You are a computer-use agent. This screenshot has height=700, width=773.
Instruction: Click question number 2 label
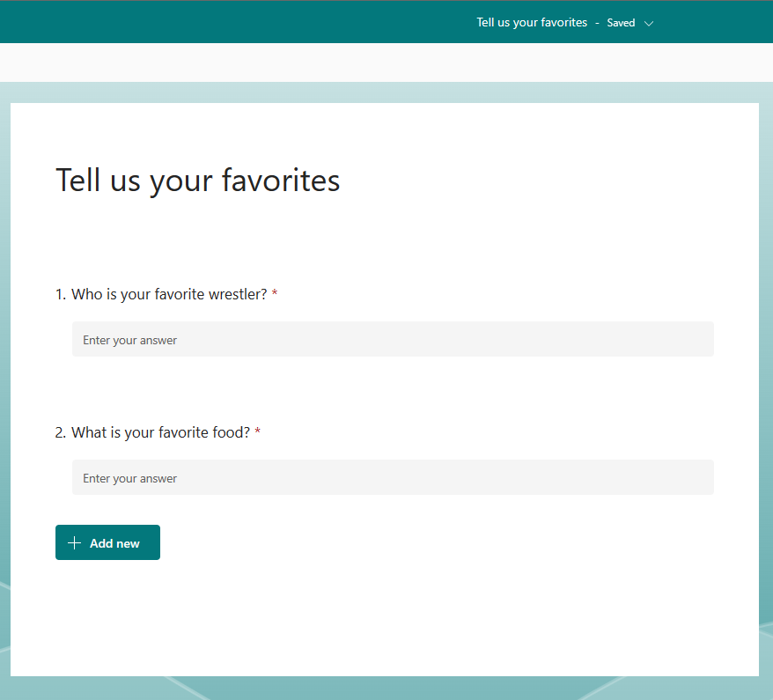tap(61, 432)
